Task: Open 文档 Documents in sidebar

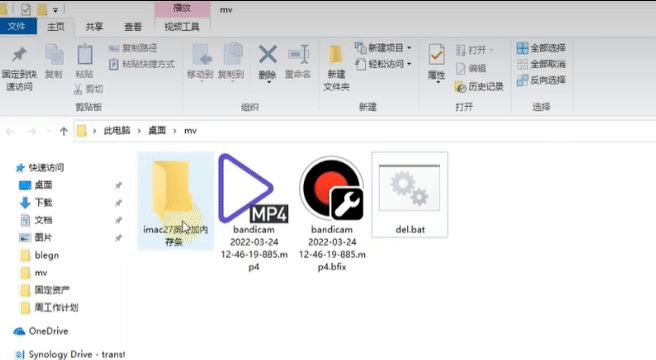Action: [36, 220]
